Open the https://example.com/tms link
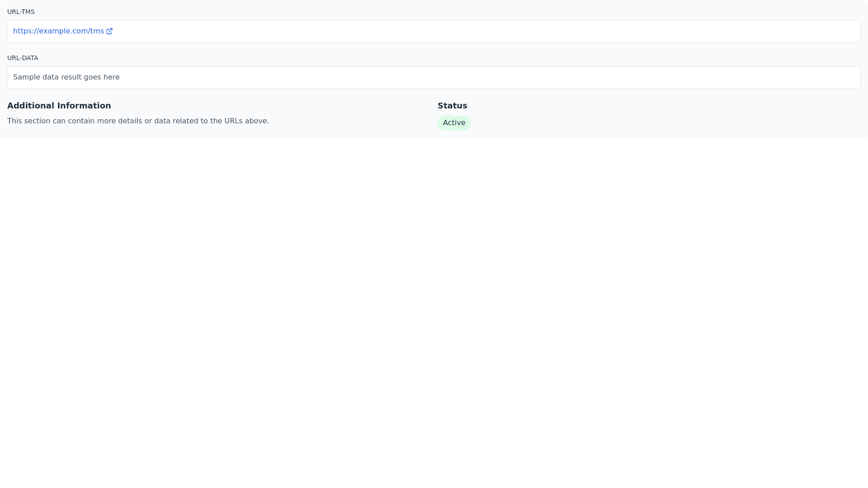 click(x=58, y=31)
